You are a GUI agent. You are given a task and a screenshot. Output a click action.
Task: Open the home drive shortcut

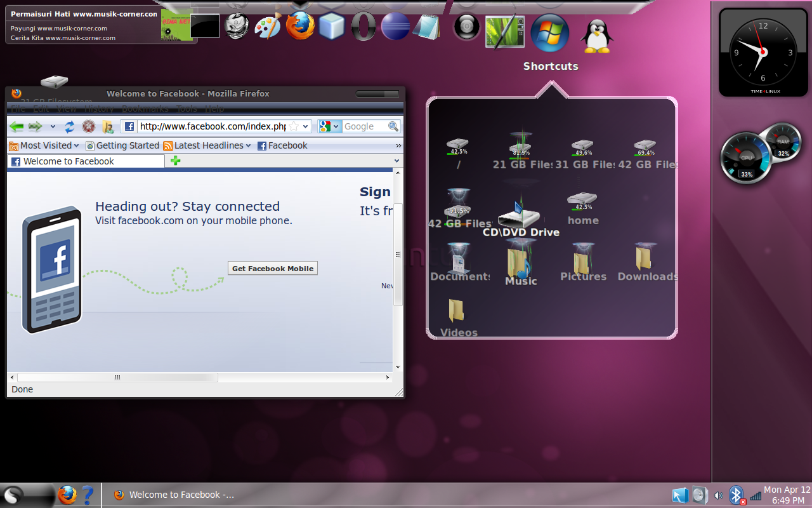(x=582, y=210)
